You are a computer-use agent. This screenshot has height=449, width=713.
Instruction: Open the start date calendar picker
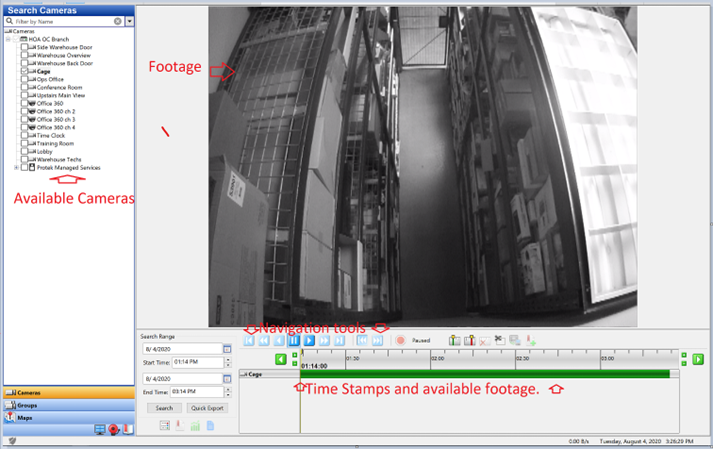pyautogui.click(x=227, y=348)
